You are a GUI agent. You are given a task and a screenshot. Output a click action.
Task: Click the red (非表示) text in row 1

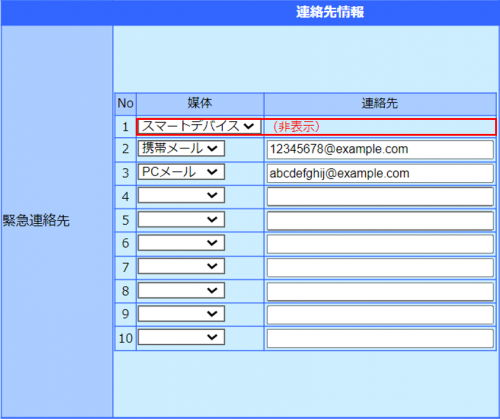296,127
